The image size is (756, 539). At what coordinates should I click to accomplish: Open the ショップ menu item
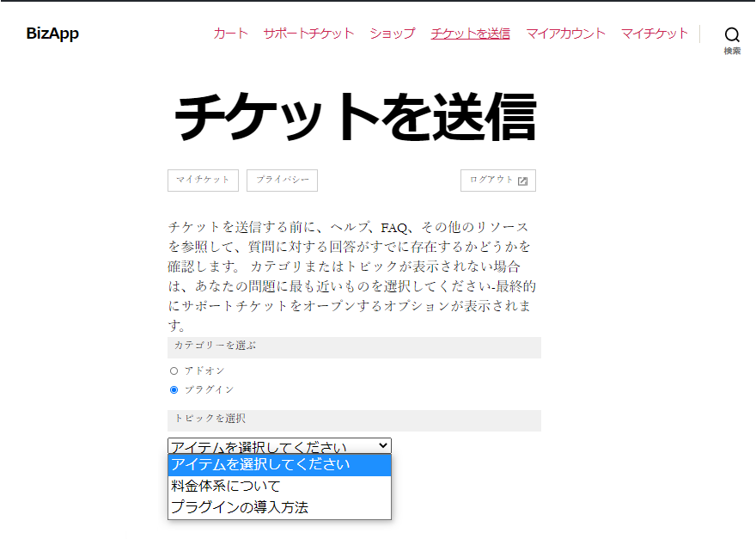pyautogui.click(x=393, y=34)
